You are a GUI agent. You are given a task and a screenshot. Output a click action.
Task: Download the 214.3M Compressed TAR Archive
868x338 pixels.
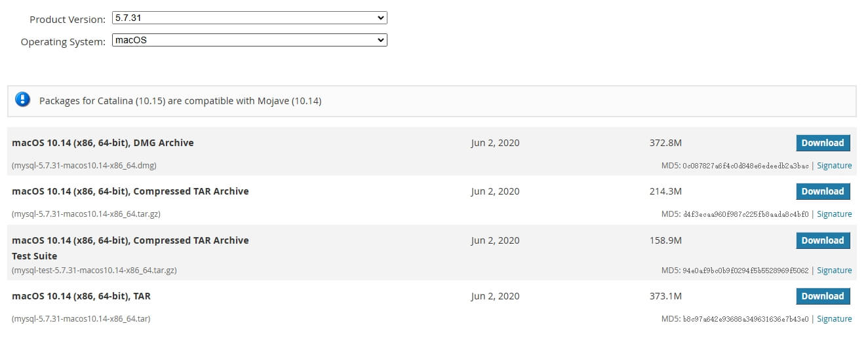[x=823, y=191]
